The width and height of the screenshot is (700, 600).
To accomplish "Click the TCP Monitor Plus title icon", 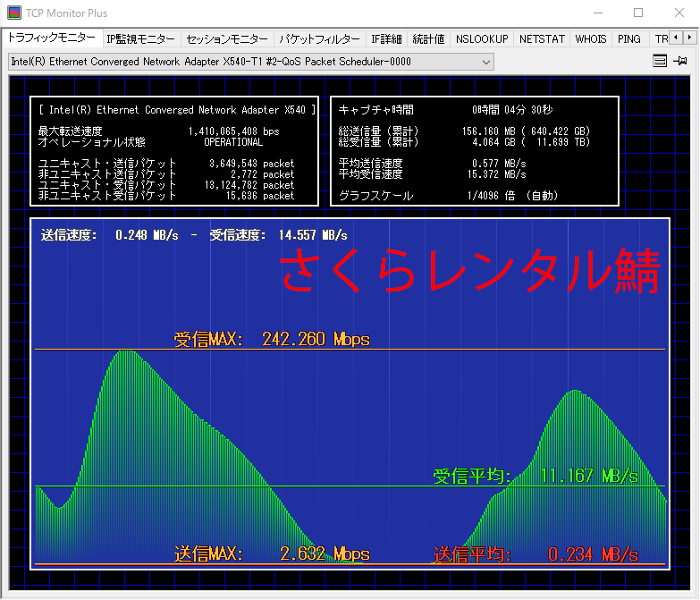I will coord(14,13).
